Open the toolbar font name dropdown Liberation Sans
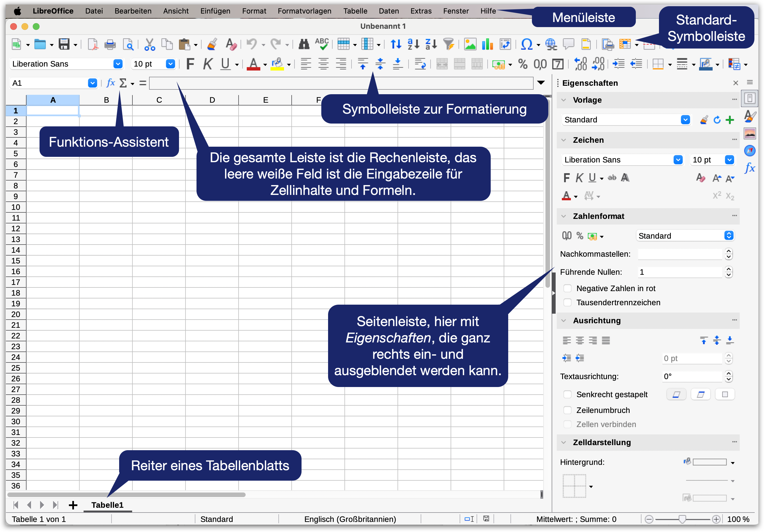764x532 pixels. pyautogui.click(x=118, y=64)
